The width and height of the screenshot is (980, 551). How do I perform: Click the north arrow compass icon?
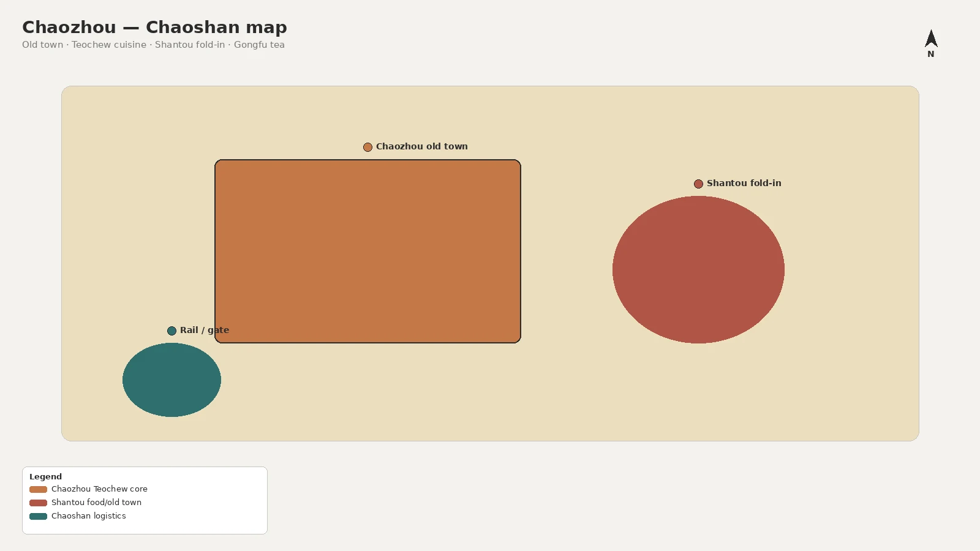click(x=931, y=39)
